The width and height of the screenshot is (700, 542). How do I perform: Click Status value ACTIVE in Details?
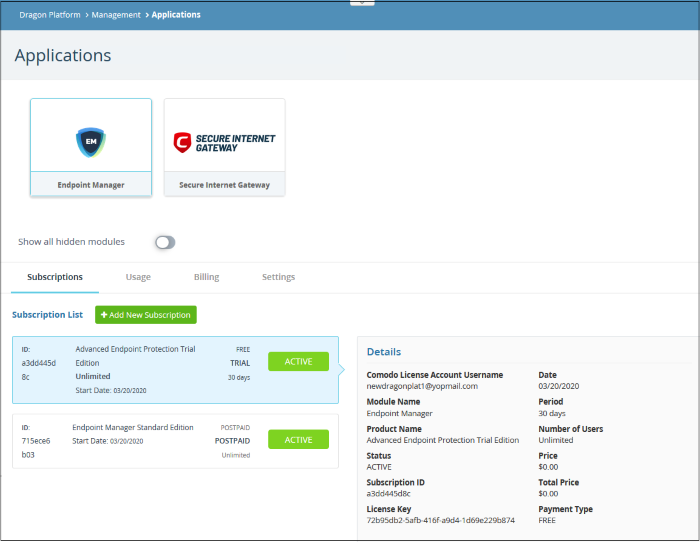[x=379, y=467]
